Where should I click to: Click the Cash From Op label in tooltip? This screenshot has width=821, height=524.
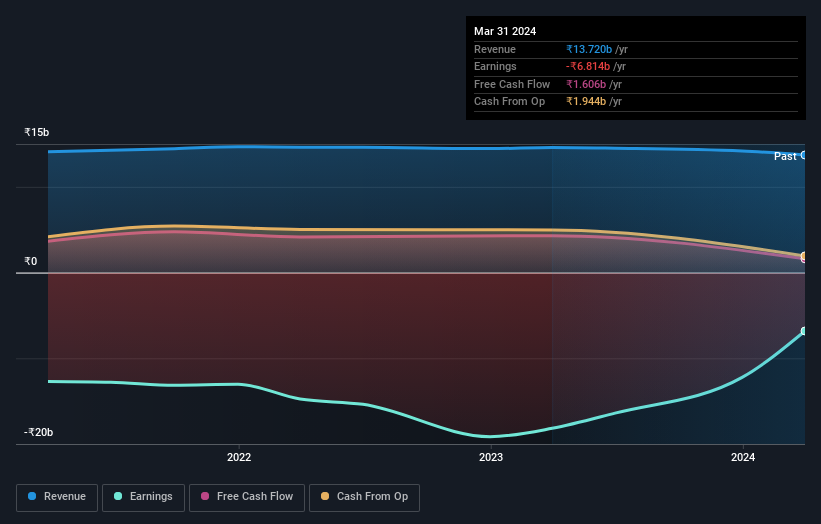pos(509,102)
